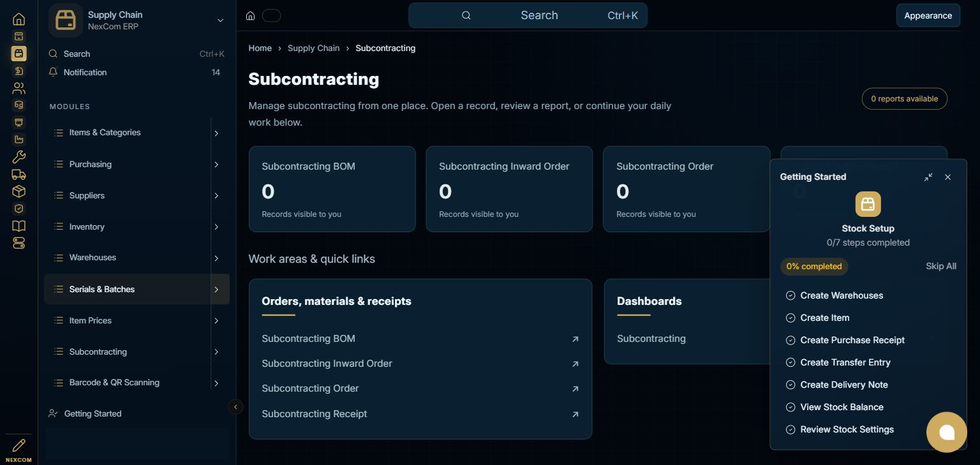Click the archive box icon below Home in rail

tap(19, 36)
